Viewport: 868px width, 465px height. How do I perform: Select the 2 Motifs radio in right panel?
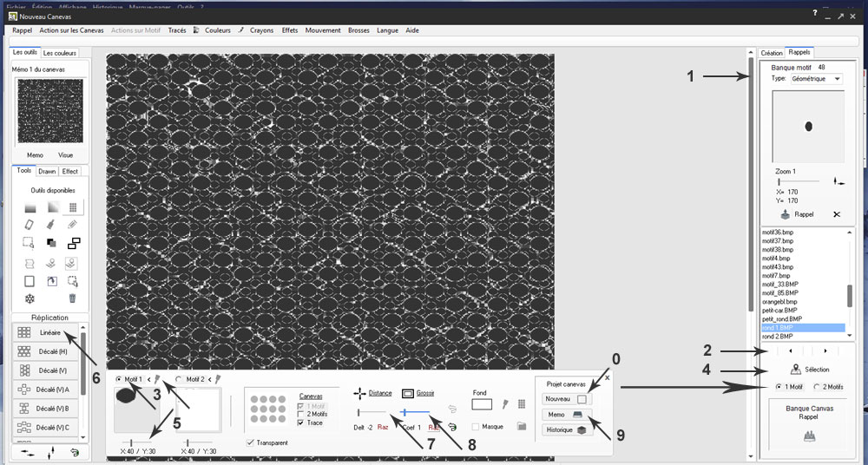coord(815,387)
